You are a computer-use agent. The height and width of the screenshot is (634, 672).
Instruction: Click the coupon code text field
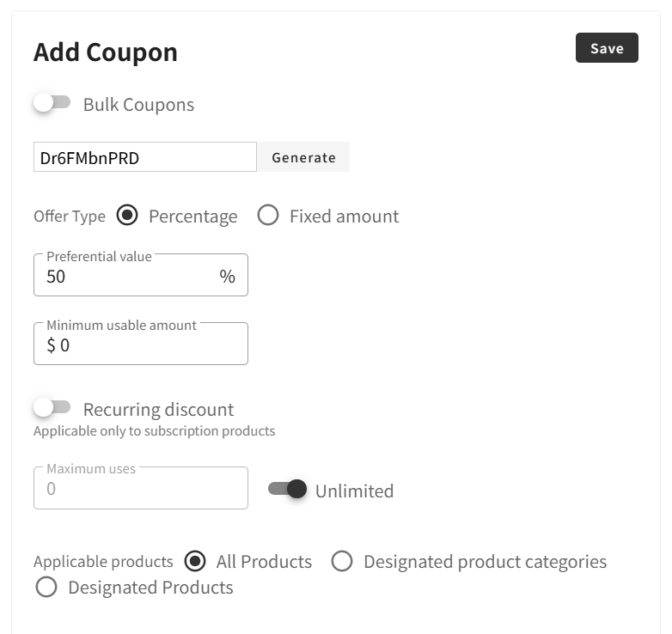tap(144, 157)
